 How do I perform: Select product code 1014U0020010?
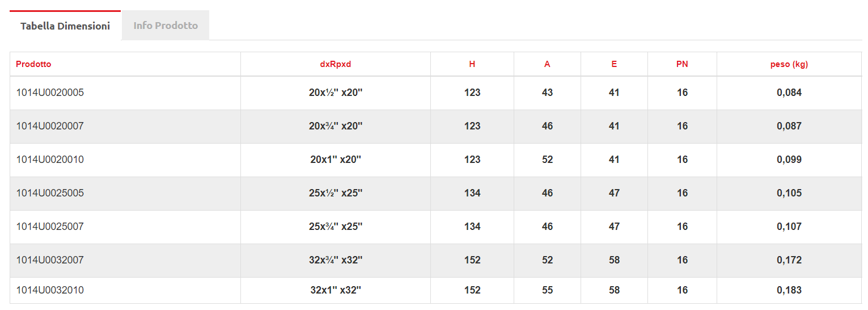[50, 160]
